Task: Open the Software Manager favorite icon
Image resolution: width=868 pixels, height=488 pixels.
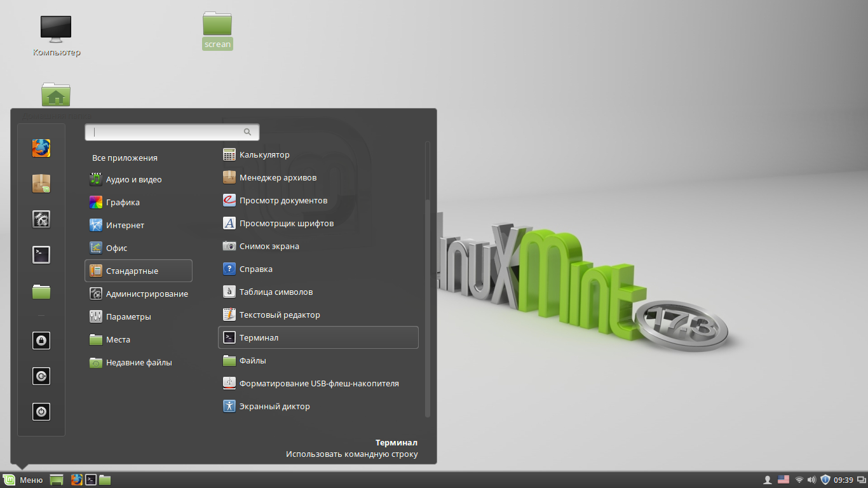Action: pos(41,184)
